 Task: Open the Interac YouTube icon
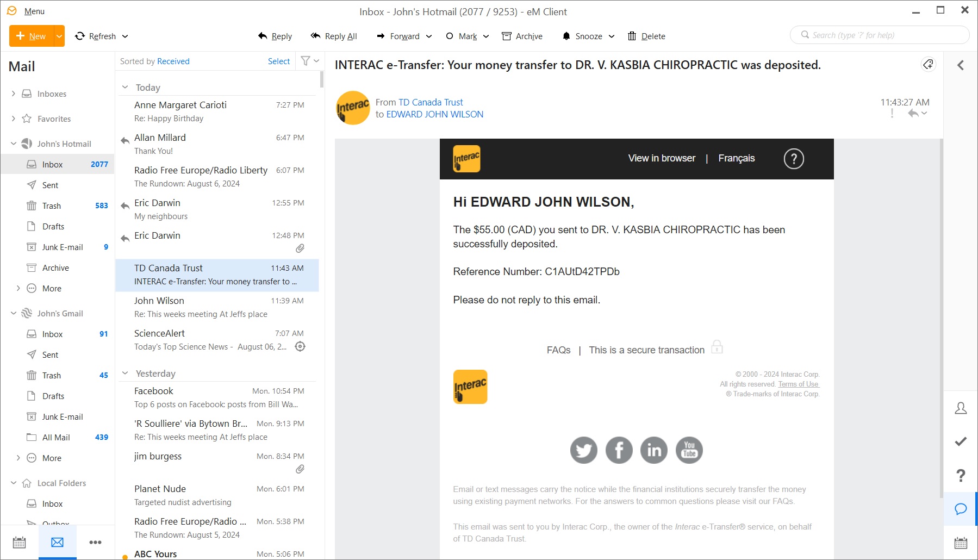(689, 450)
